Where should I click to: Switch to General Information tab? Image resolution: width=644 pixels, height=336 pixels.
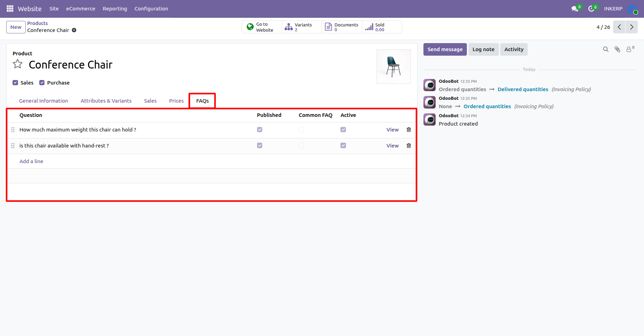[43, 101]
